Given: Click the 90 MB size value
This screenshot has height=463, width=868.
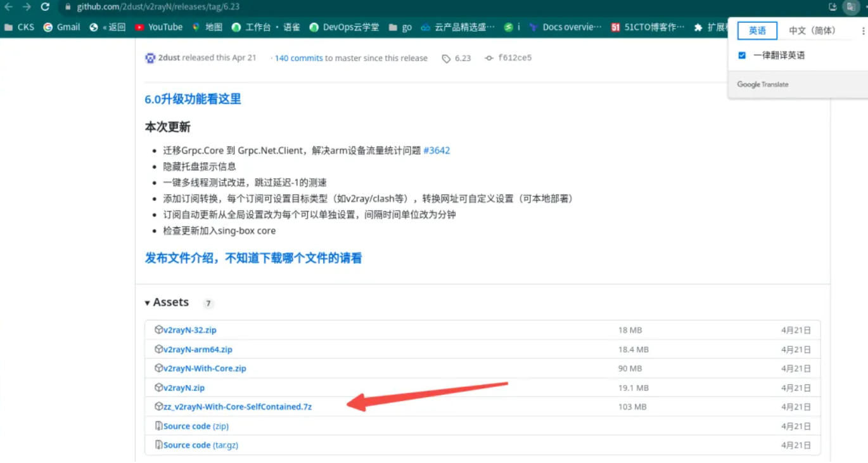Looking at the screenshot, I should tap(630, 368).
